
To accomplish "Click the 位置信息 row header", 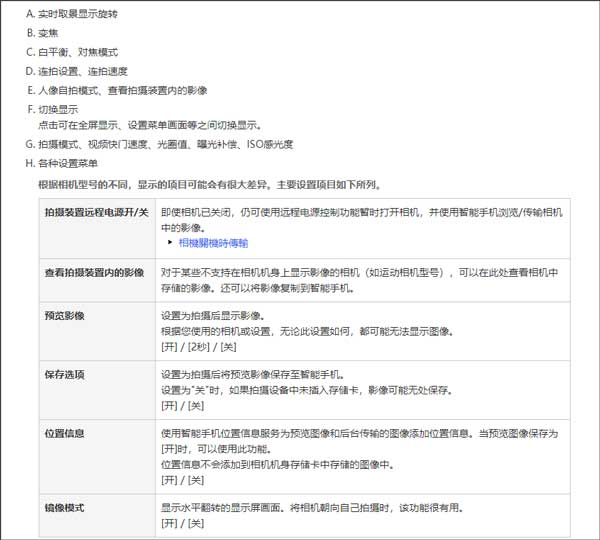I will click(x=64, y=434).
